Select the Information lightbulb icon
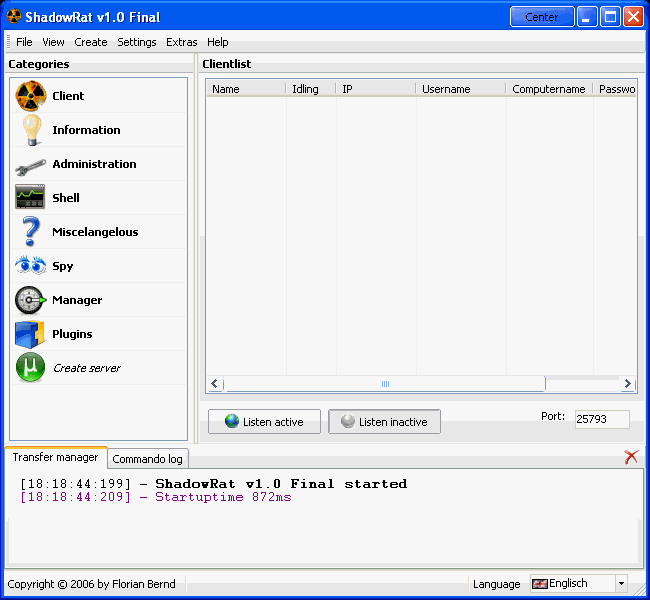 click(30, 130)
